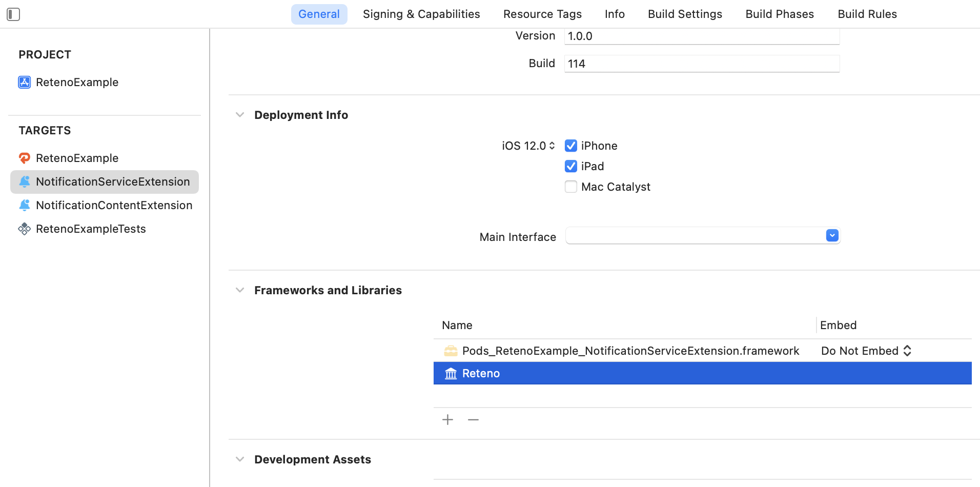This screenshot has width=980, height=487.
Task: Collapse the Development Assets section
Action: click(240, 459)
